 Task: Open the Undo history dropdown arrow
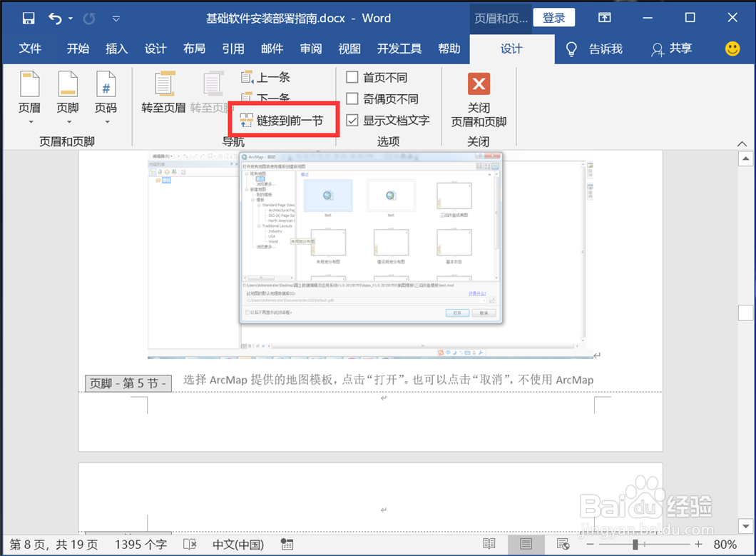(71, 19)
